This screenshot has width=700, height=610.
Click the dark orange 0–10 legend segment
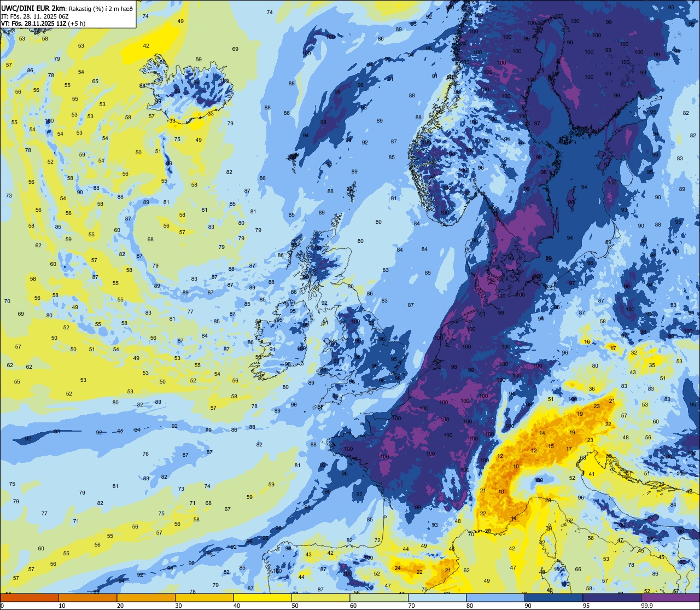click(x=30, y=597)
